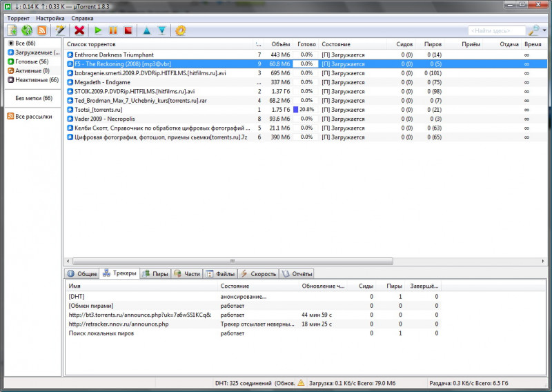Move torrent up in queue
The image size is (552, 392).
[146, 30]
